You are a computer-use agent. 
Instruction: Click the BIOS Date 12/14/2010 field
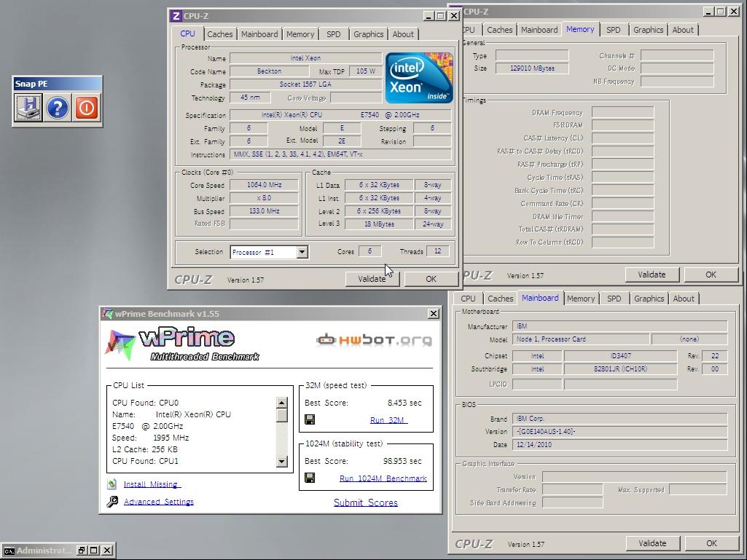(x=619, y=445)
